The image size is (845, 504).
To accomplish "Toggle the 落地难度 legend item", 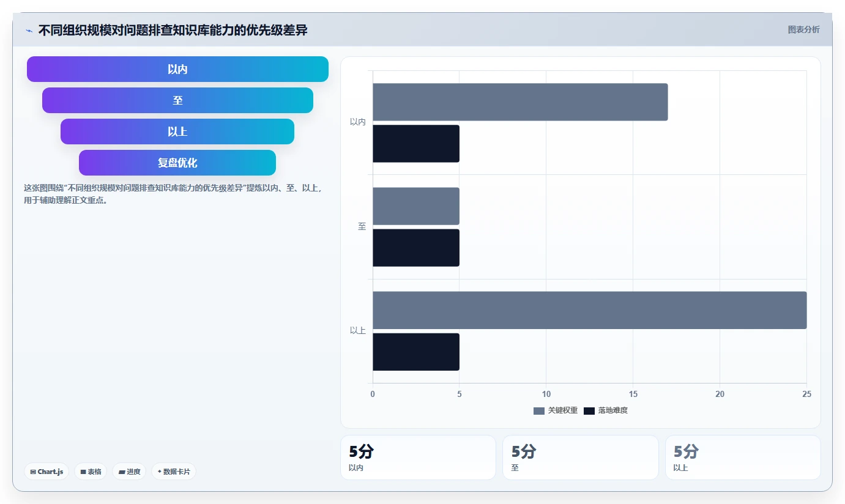I will (606, 410).
